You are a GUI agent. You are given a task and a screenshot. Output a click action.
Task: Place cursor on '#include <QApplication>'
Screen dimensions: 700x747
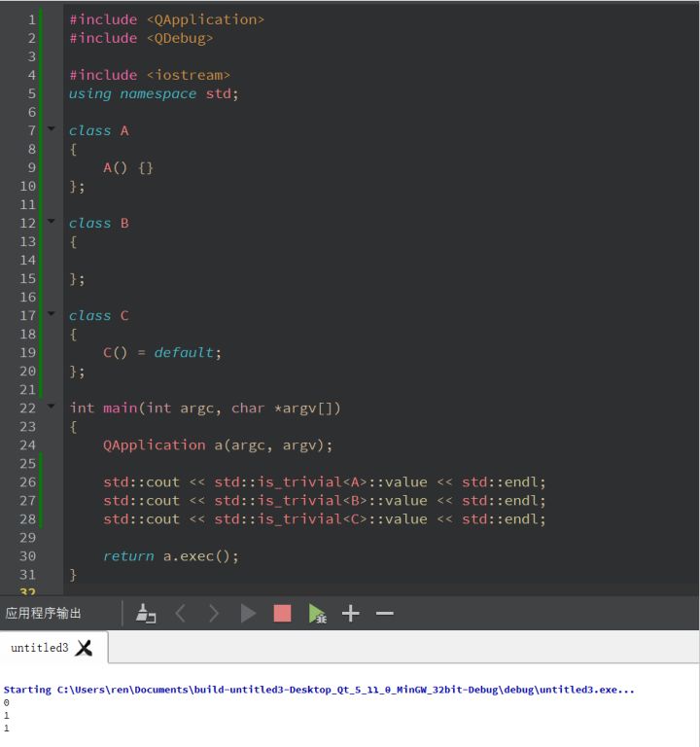click(x=166, y=19)
